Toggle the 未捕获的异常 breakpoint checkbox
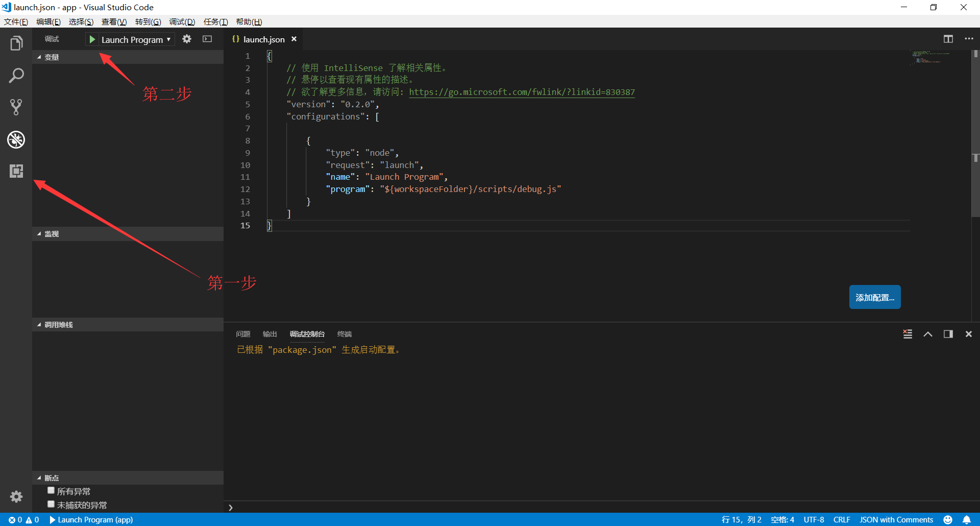Viewport: 980px width, 526px height. point(51,504)
